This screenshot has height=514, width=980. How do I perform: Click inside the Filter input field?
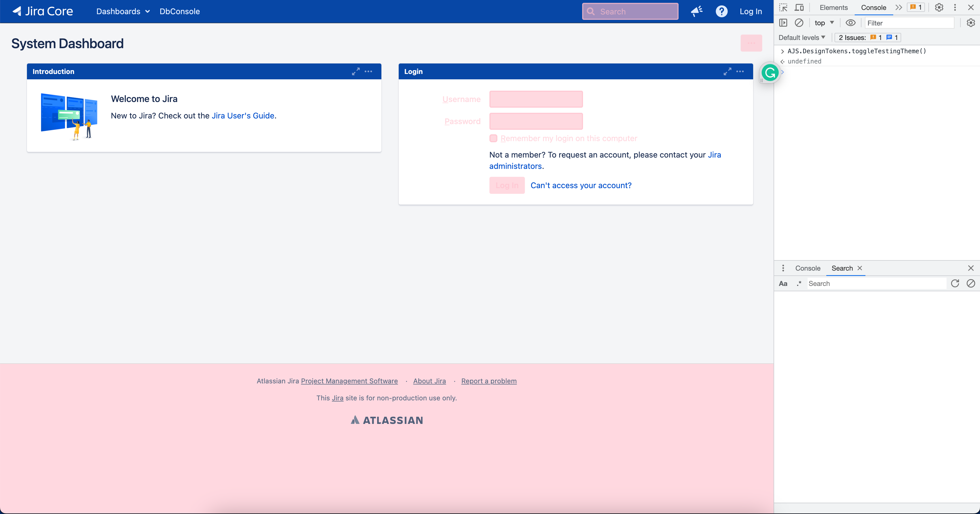[x=909, y=23]
